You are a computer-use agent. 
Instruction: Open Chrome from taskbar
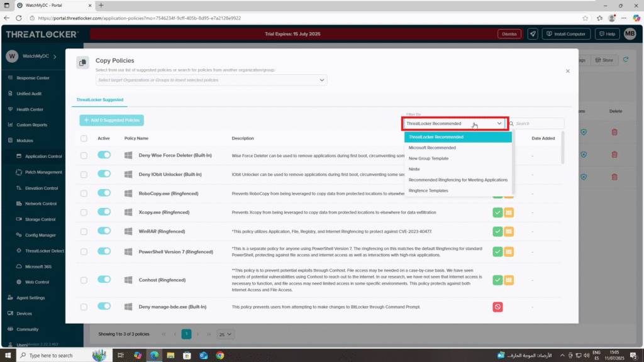click(220, 356)
